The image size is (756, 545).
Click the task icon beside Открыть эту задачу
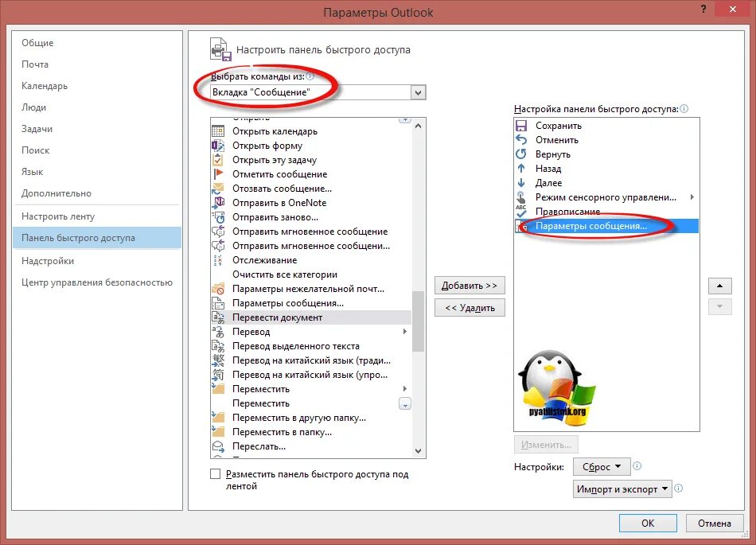(x=218, y=159)
